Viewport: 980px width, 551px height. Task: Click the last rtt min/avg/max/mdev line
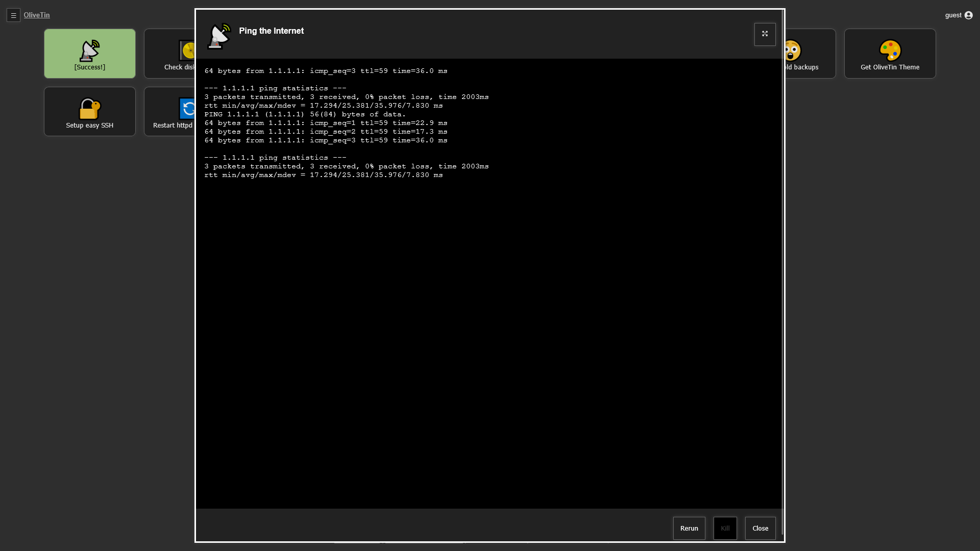(324, 175)
